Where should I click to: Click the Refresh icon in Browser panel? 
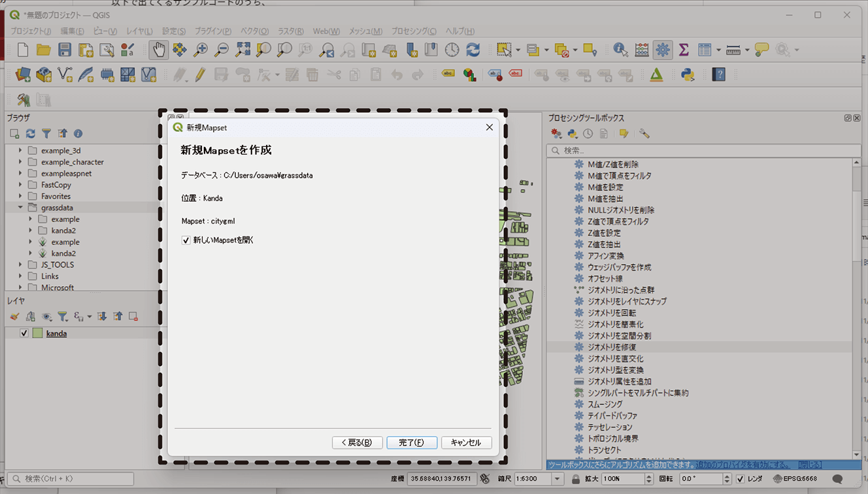30,133
